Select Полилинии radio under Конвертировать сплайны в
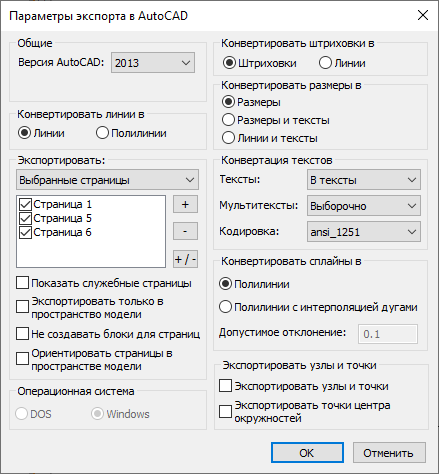 [x=225, y=284]
